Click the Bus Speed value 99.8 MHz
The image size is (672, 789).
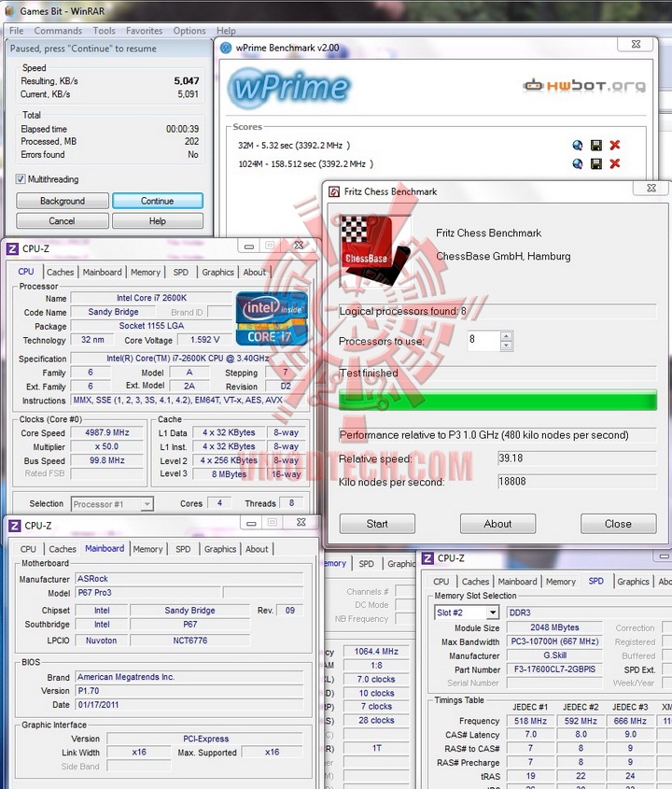point(107,460)
